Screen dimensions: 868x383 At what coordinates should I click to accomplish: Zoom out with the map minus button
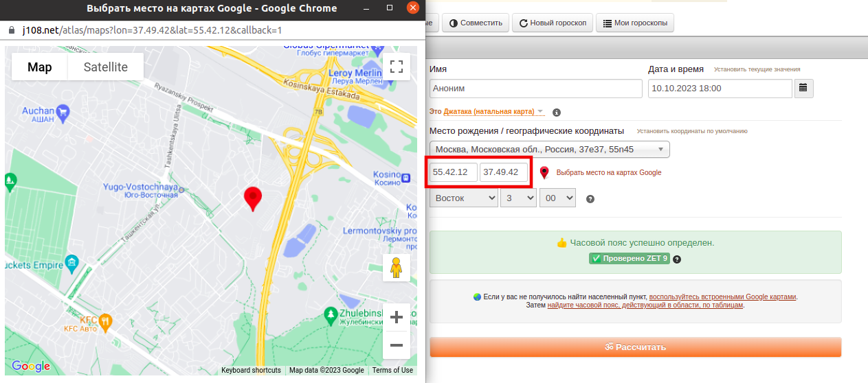coord(396,345)
